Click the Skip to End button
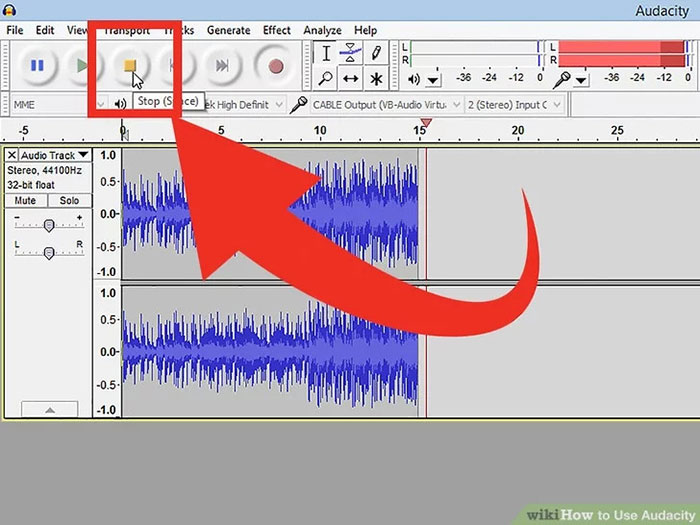Screen dimensions: 700x525 222,66
